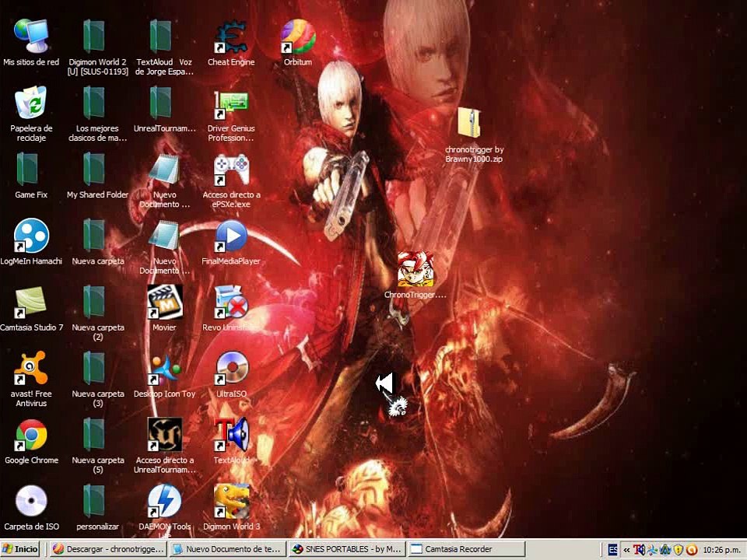Switch to Descargar - chronotrigger taskbar window
This screenshot has height=560, width=747.
pyautogui.click(x=107, y=549)
